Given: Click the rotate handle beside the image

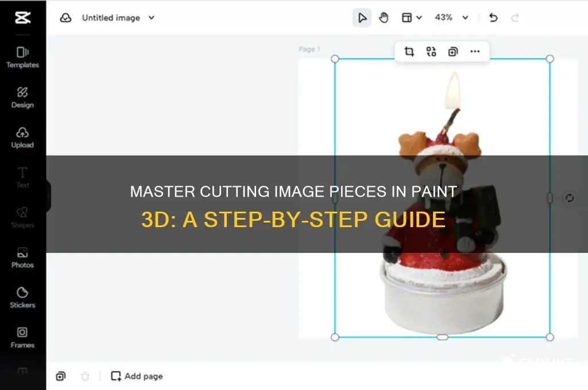Looking at the screenshot, I should (569, 198).
